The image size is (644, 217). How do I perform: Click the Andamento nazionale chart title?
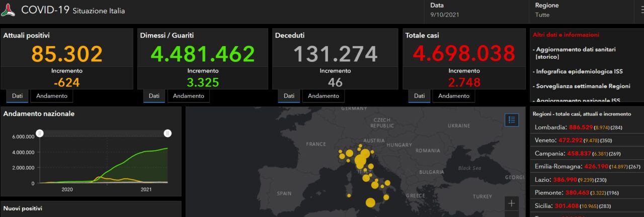point(39,114)
